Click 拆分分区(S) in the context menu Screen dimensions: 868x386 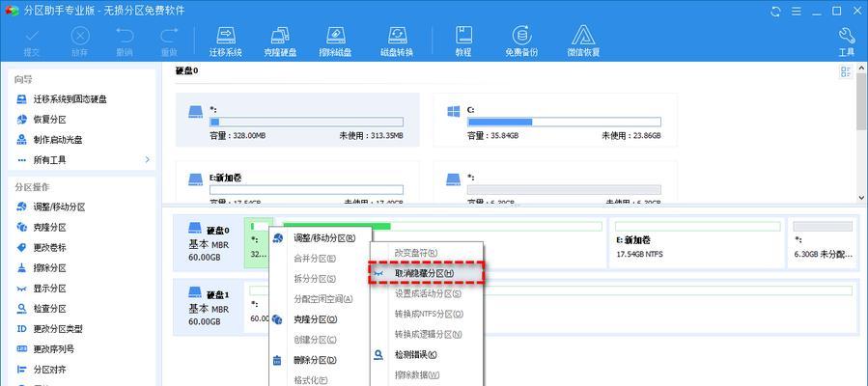click(x=320, y=279)
